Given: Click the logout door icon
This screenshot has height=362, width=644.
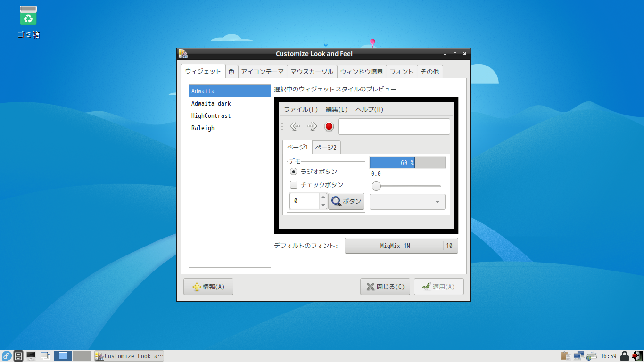Looking at the screenshot, I should pyautogui.click(x=636, y=356).
